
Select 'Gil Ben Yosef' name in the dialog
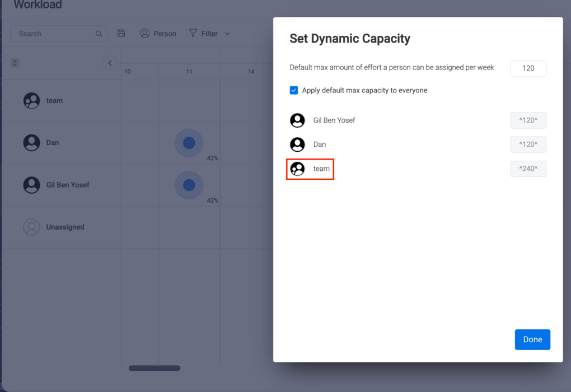click(334, 120)
